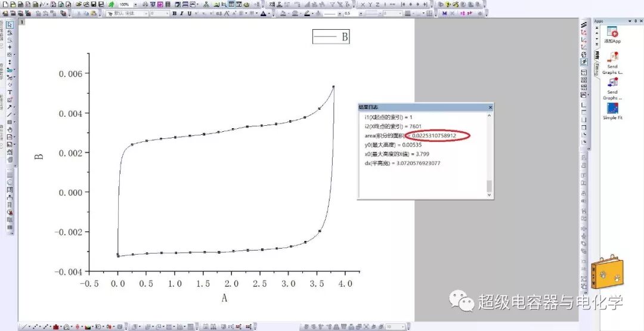Click the blue M toolbar icon
The width and height of the screenshot is (644, 331).
444,14
